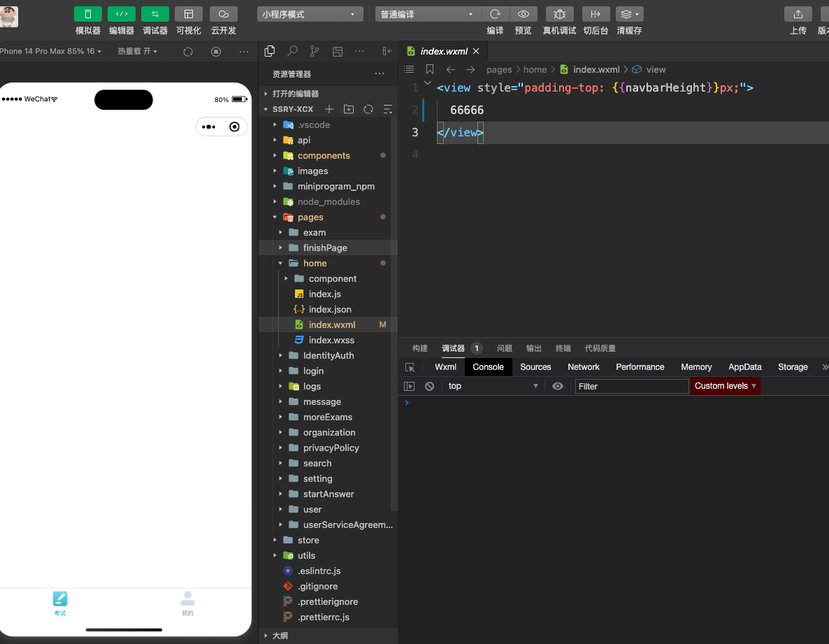Click the new file plus icon
The width and height of the screenshot is (829, 644).
329,109
